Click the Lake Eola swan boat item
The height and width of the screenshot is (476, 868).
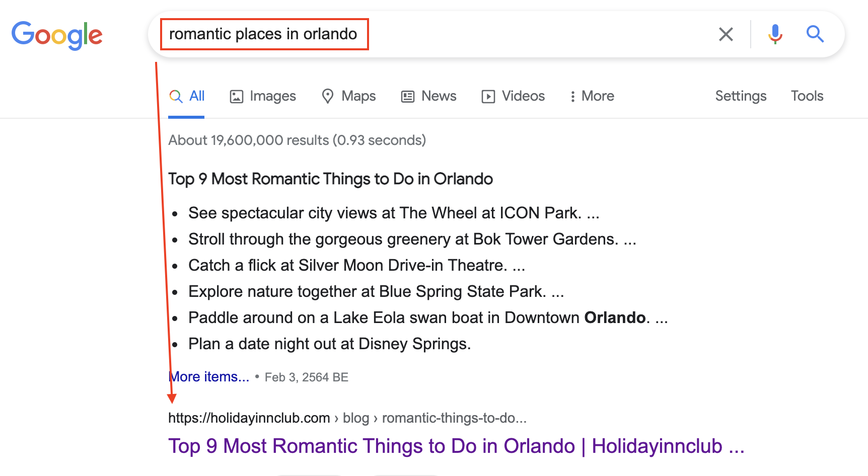coord(428,318)
